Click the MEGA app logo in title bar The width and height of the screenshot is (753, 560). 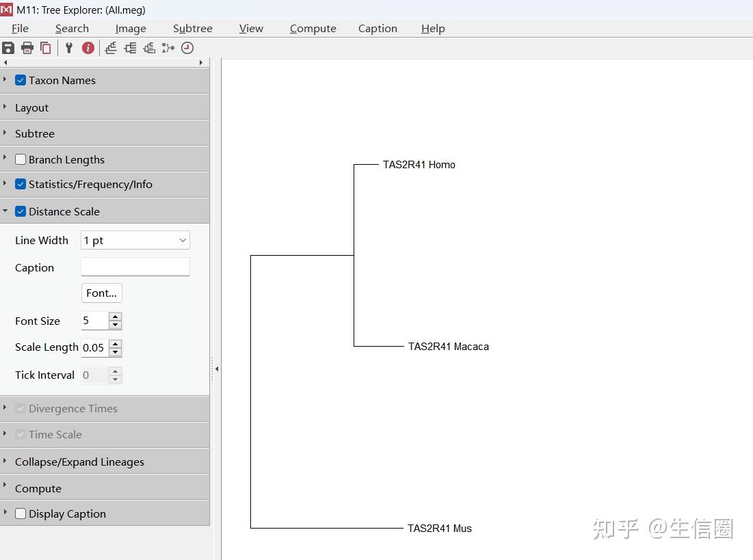click(7, 9)
